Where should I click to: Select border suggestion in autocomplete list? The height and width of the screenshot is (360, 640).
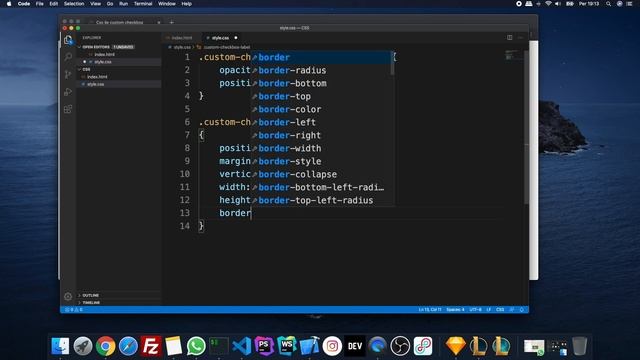(x=321, y=58)
